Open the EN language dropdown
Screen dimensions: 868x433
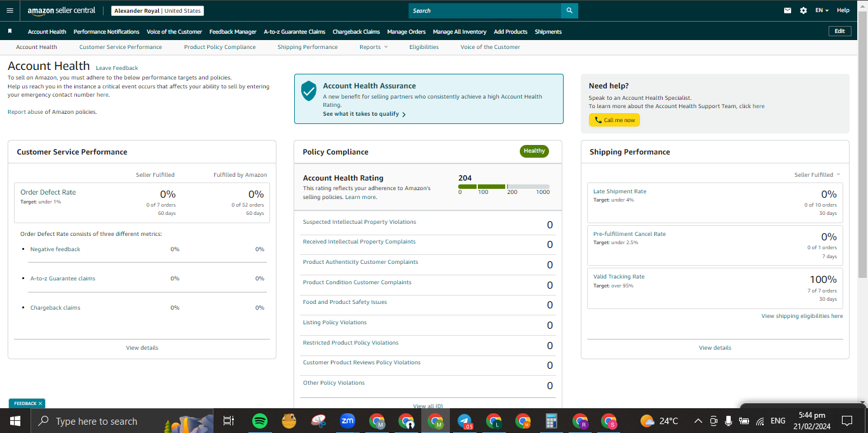tap(822, 10)
